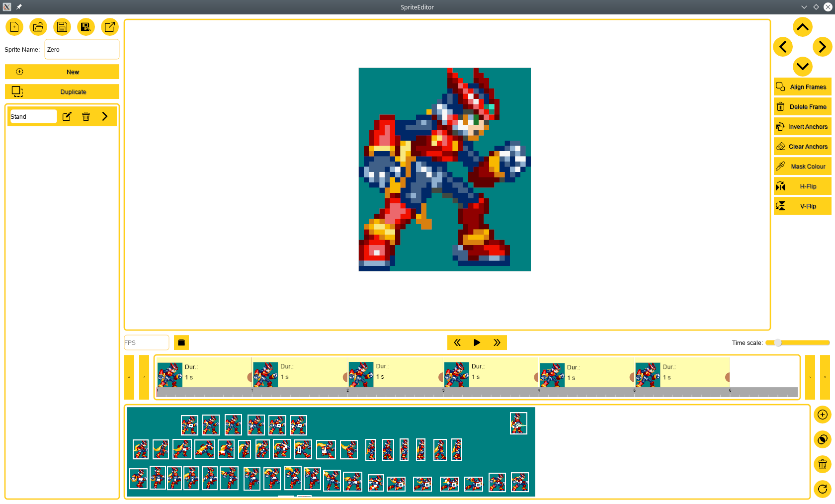
Task: Step forward to next frame
Action: pos(497,342)
